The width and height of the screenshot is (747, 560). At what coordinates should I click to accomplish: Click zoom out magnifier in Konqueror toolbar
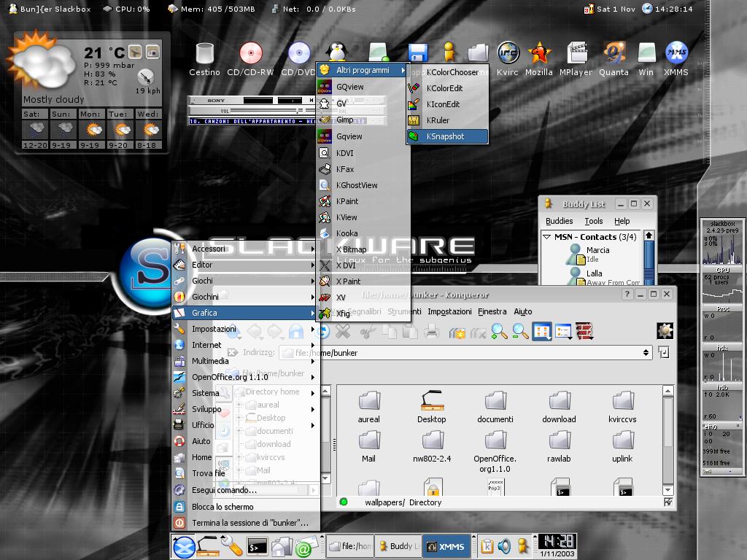[520, 331]
